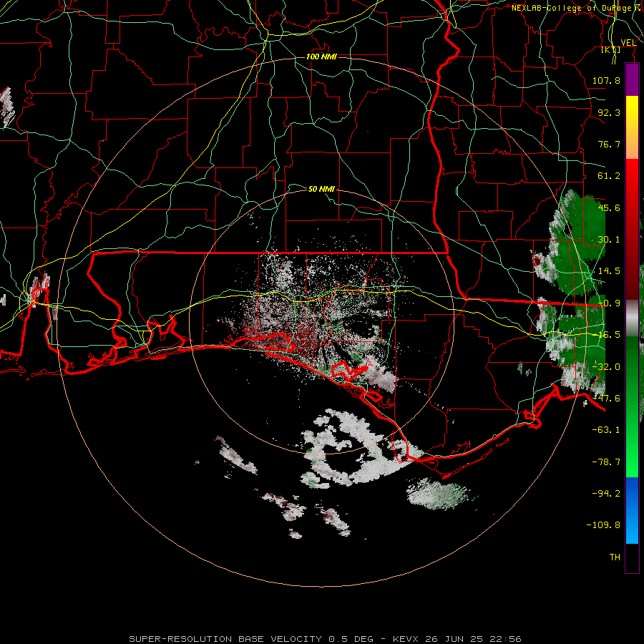Image resolution: width=644 pixels, height=644 pixels.
Task: Select the 14.5 velocity scale value
Action: point(609,271)
